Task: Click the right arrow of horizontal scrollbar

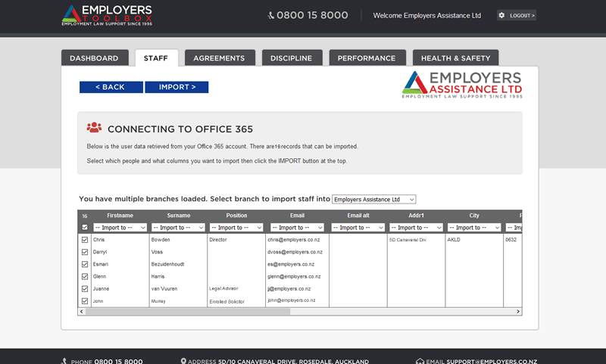Action: pos(518,311)
